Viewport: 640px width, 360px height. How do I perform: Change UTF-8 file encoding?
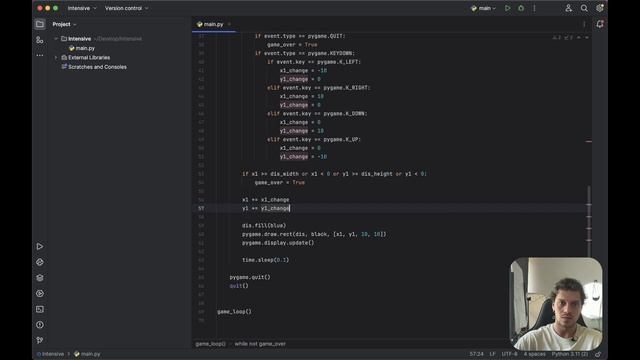coord(509,354)
